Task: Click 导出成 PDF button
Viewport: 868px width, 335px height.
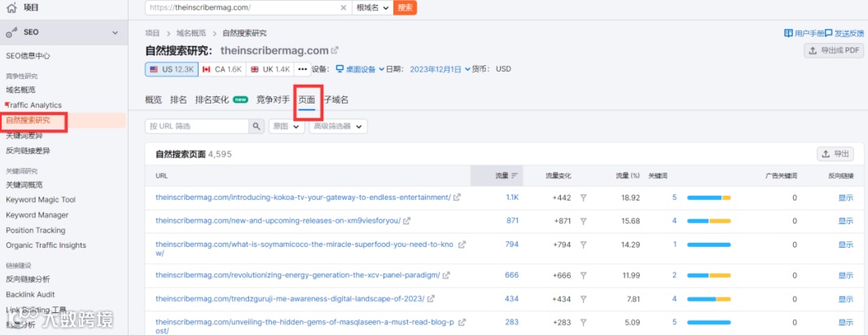Action: click(x=834, y=51)
